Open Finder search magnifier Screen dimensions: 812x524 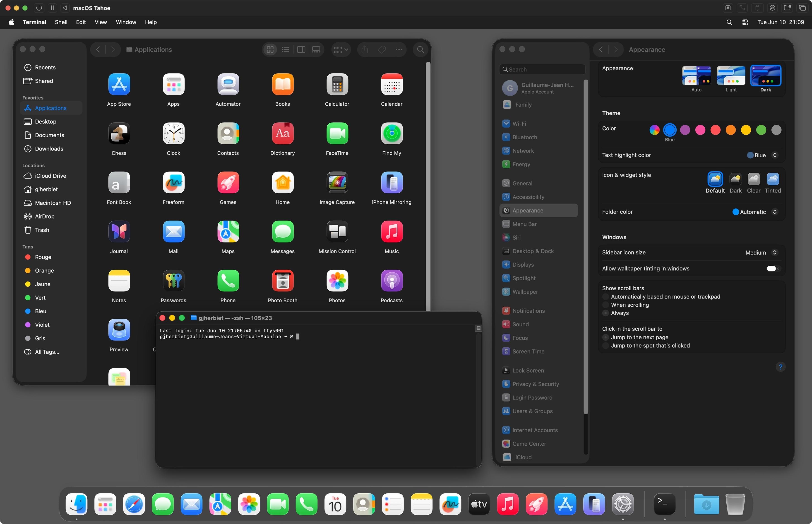click(420, 50)
